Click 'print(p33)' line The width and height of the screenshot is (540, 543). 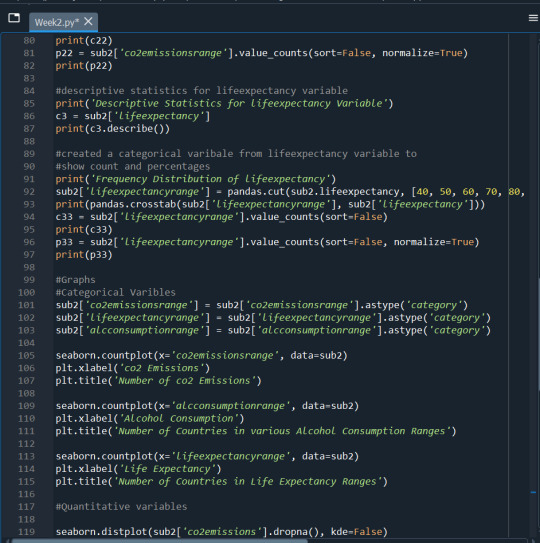tap(84, 255)
